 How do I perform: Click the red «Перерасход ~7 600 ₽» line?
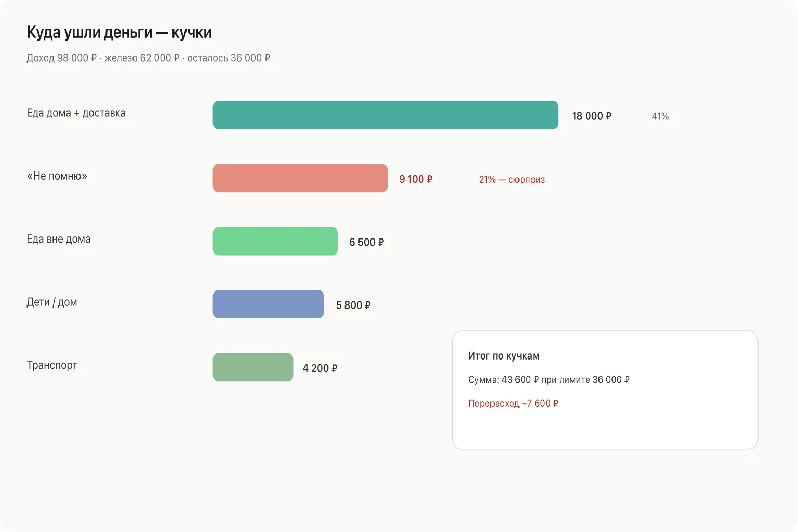(513, 403)
